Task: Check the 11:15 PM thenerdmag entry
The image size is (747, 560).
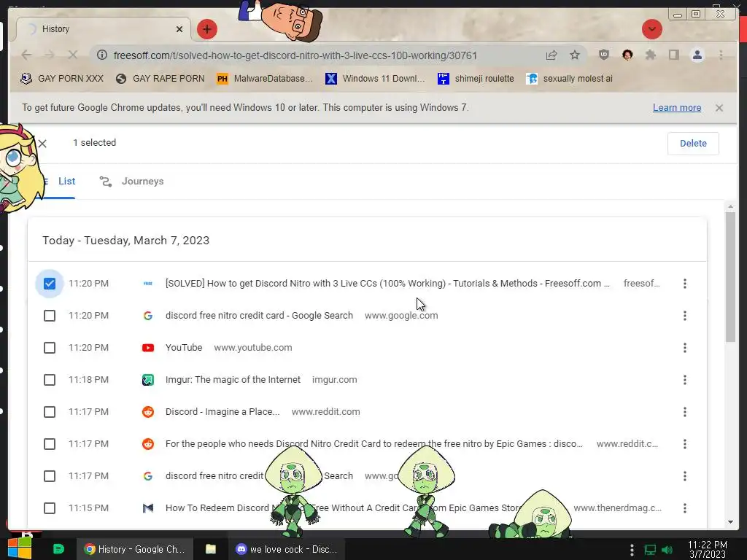Action: coord(50,508)
